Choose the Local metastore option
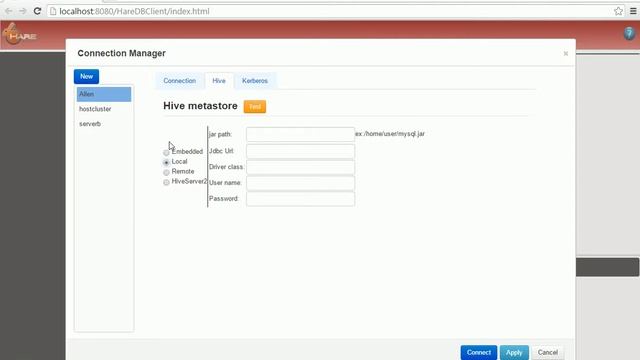Image resolution: width=640 pixels, height=360 pixels. coord(166,162)
